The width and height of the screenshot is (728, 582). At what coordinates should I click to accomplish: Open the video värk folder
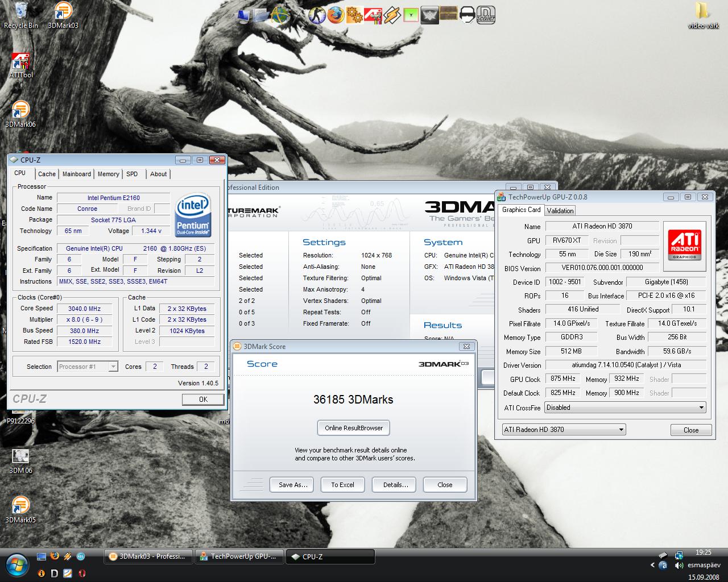click(704, 15)
